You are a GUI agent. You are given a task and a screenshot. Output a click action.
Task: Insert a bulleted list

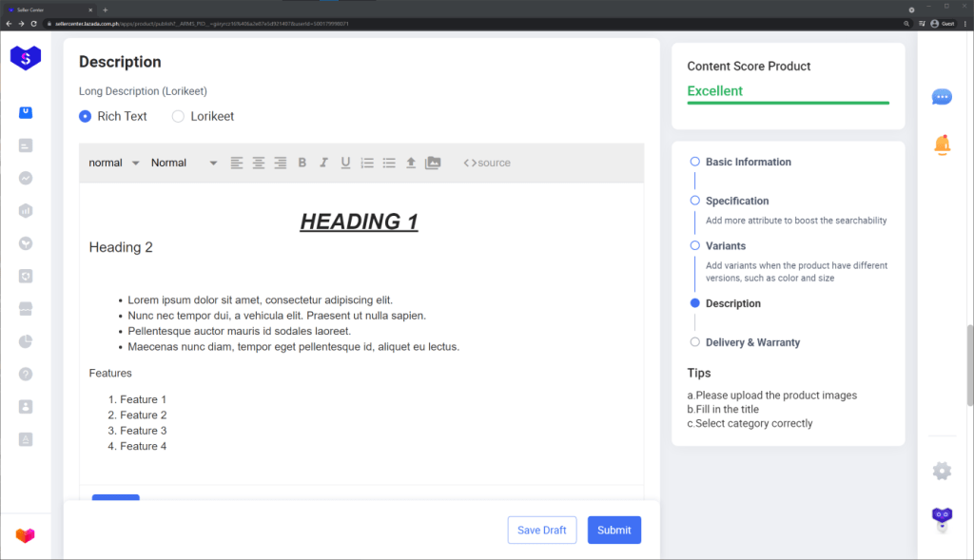[x=389, y=163]
